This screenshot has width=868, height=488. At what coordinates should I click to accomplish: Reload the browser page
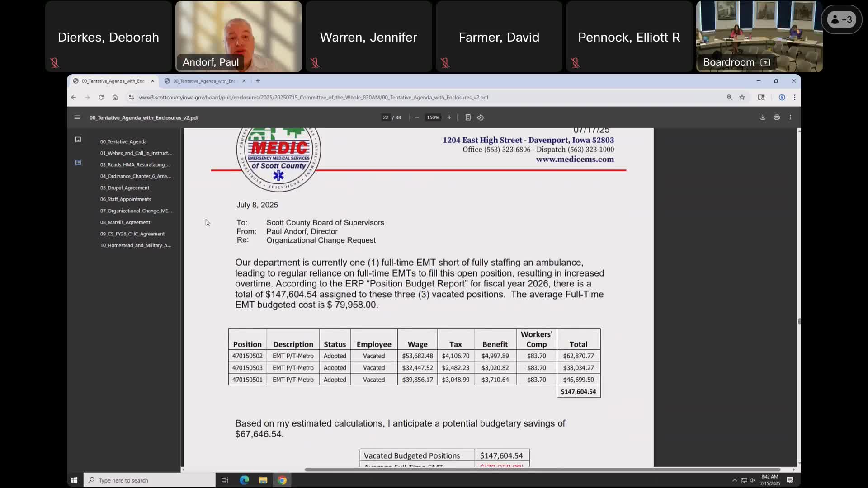click(101, 97)
